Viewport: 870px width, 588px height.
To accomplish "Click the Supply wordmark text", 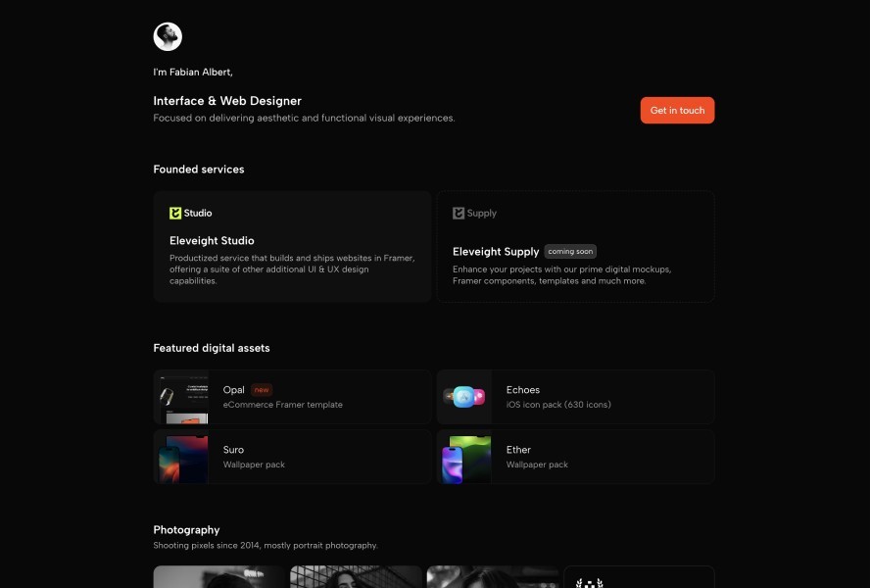I will click(x=482, y=214).
